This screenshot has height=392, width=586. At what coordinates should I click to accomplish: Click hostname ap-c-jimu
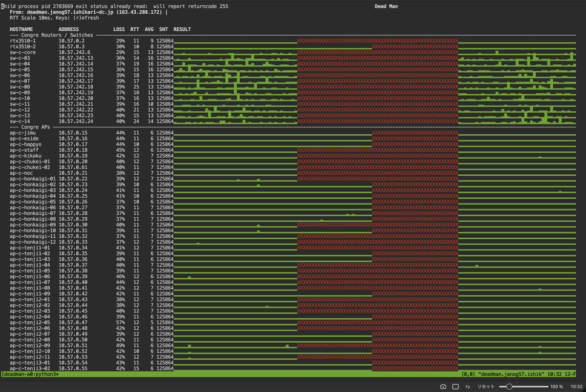[x=23, y=133]
